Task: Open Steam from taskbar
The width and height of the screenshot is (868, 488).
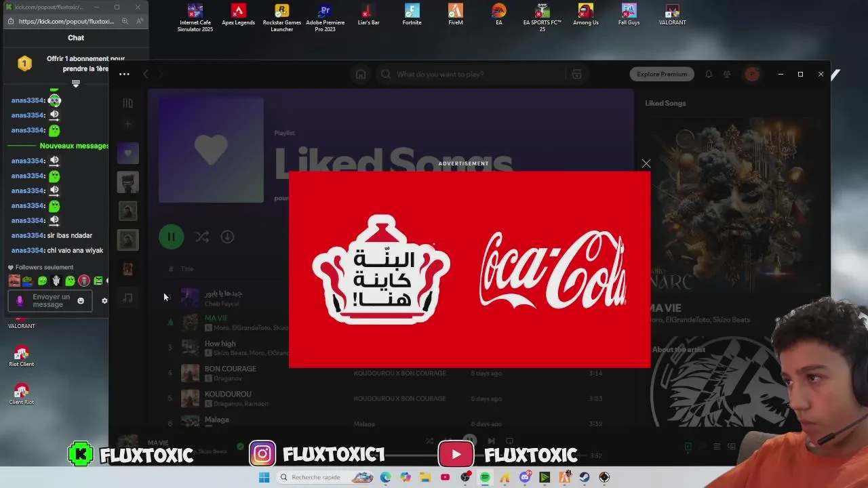Action: click(585, 477)
